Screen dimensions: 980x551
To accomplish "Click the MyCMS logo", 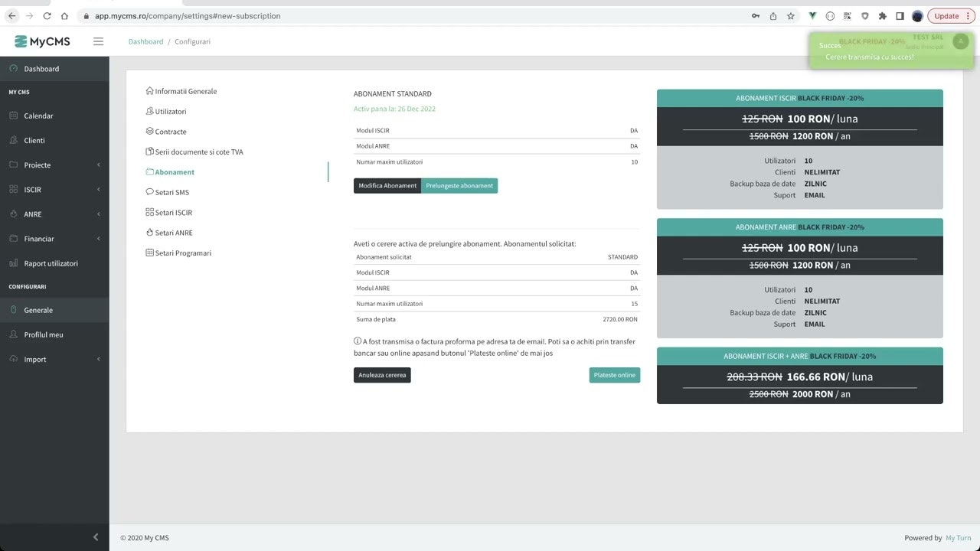I will tap(42, 41).
